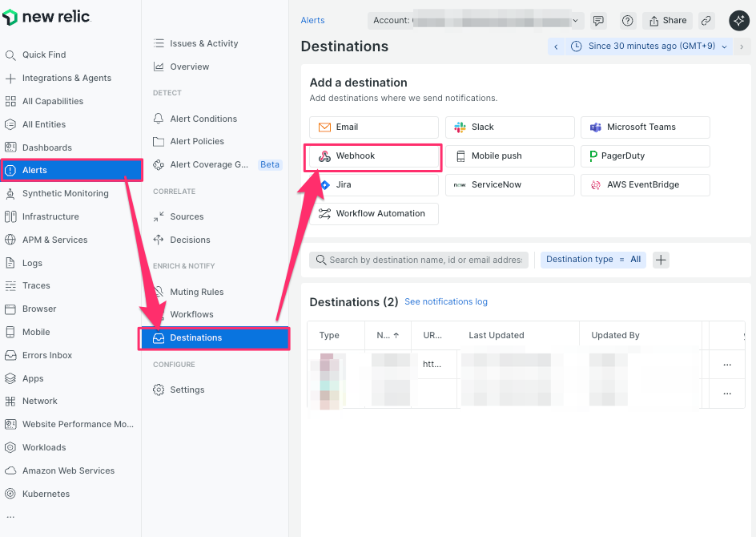Viewport: 756px width, 537px height.
Task: Click the feedback chat bubble icon
Action: (x=598, y=21)
